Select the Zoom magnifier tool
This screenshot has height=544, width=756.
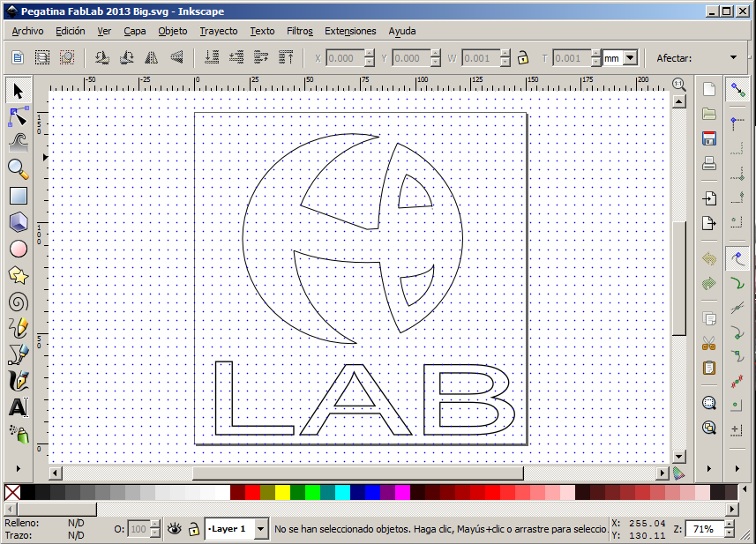tap(19, 169)
